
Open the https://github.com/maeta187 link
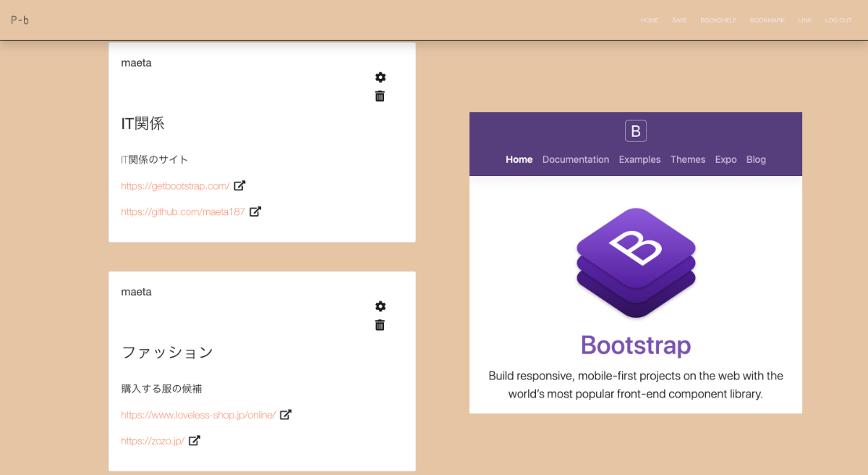point(183,212)
